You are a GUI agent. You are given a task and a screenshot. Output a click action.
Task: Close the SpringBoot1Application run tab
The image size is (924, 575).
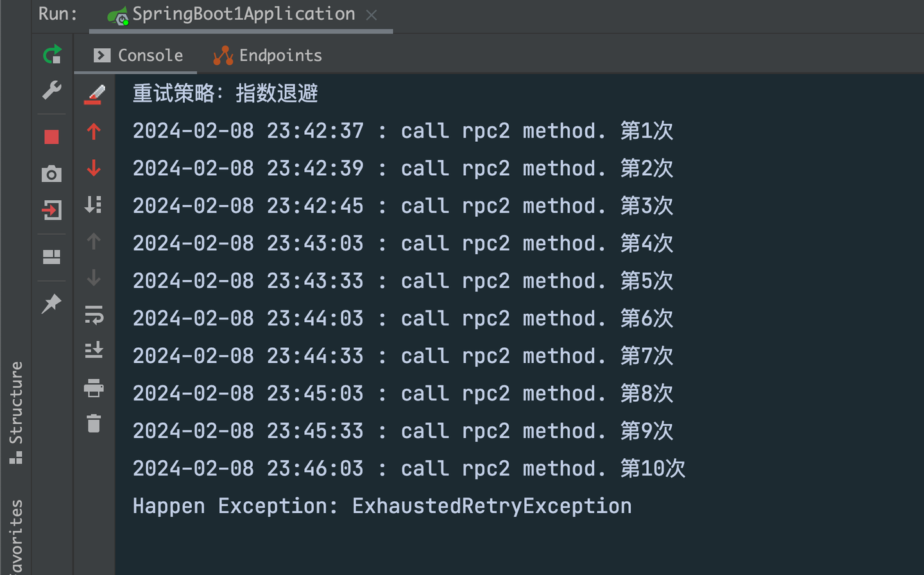pyautogui.click(x=372, y=15)
